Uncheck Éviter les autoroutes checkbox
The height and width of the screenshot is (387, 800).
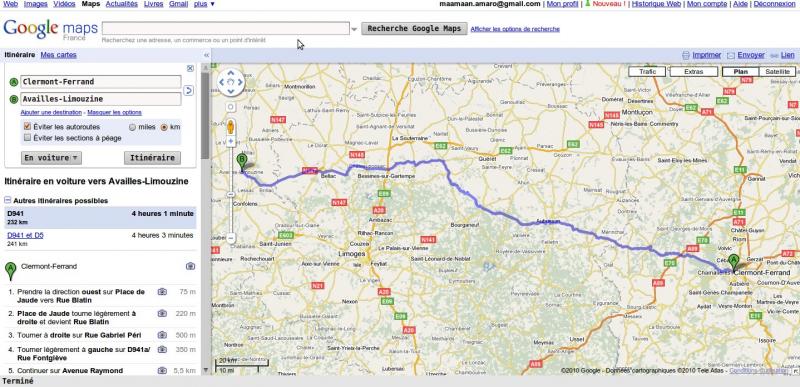28,126
